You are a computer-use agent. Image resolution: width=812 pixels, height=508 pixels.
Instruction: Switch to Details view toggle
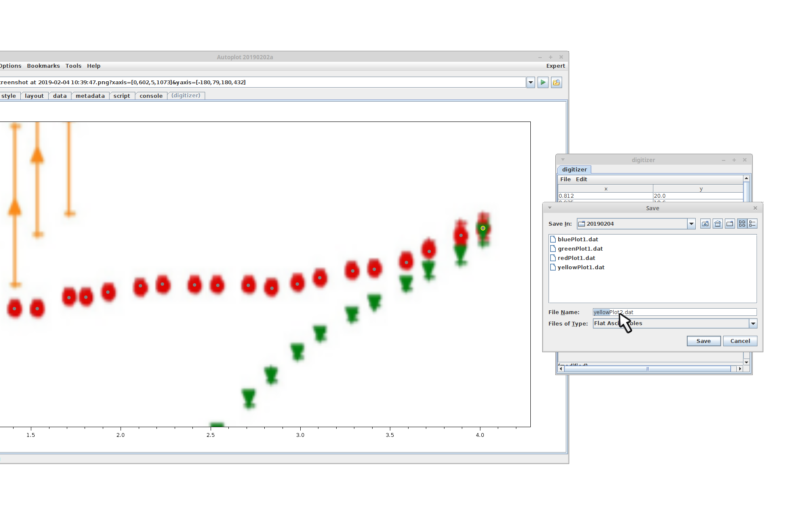752,224
